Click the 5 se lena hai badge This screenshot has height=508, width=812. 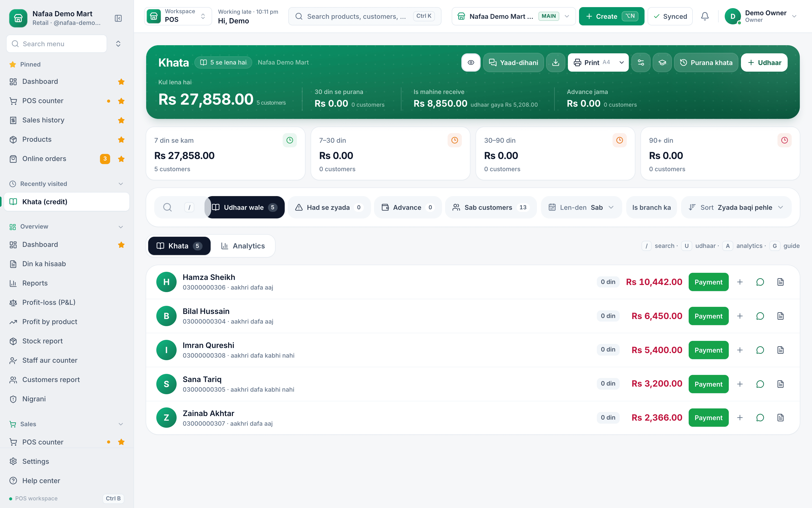pyautogui.click(x=223, y=62)
